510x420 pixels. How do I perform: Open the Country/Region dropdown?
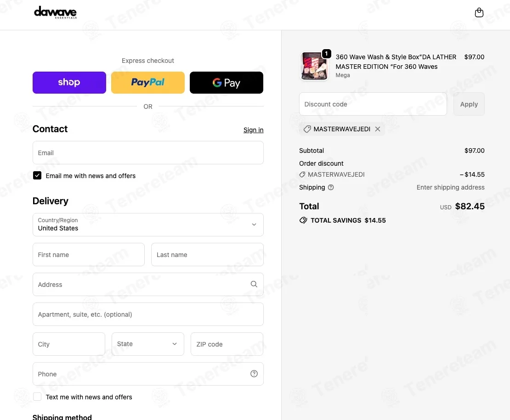point(148,224)
